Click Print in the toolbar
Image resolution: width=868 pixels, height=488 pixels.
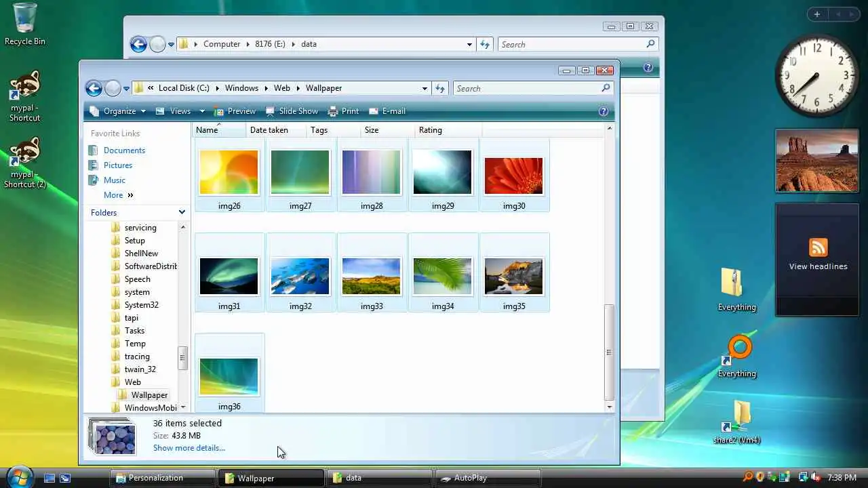click(x=344, y=111)
